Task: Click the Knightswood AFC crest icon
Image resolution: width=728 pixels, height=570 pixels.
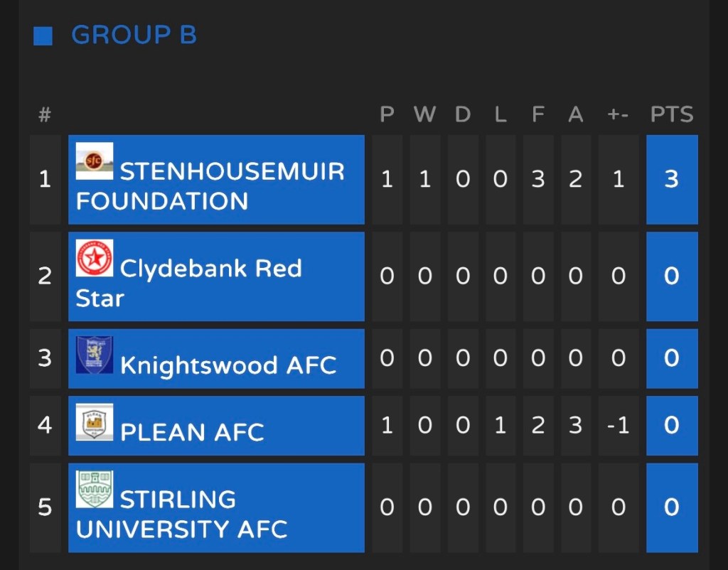Action: pos(95,355)
